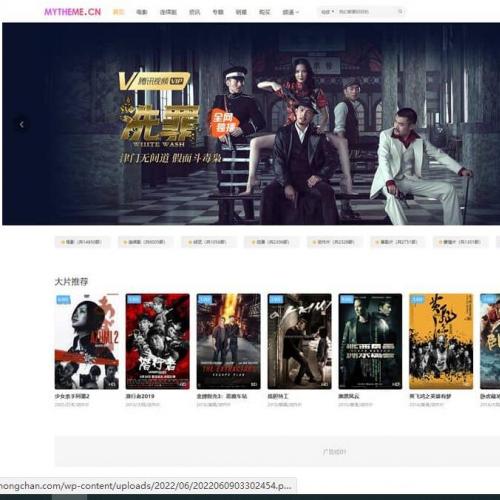The image size is (500, 500).
Task: Click the 大片推荐 section heading
Action: (x=71, y=282)
